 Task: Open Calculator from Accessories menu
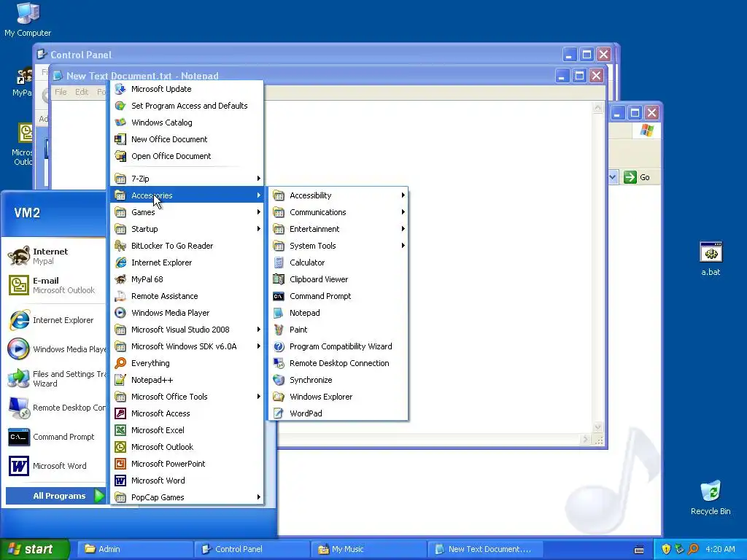click(x=338, y=262)
